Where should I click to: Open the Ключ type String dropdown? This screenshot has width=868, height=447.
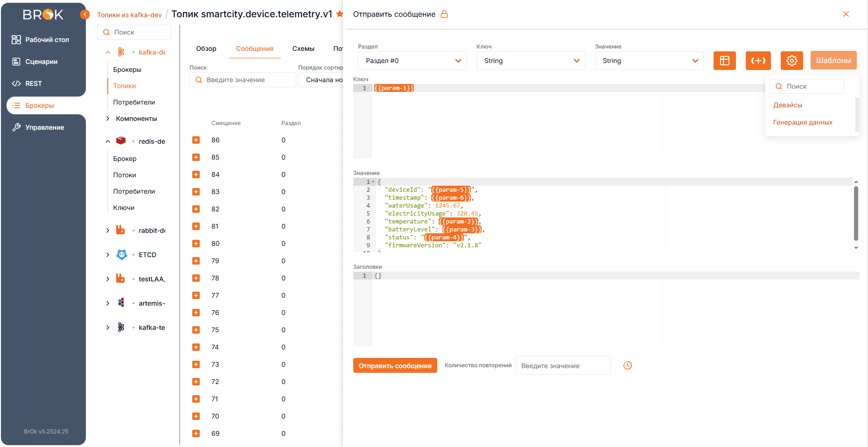(531, 61)
